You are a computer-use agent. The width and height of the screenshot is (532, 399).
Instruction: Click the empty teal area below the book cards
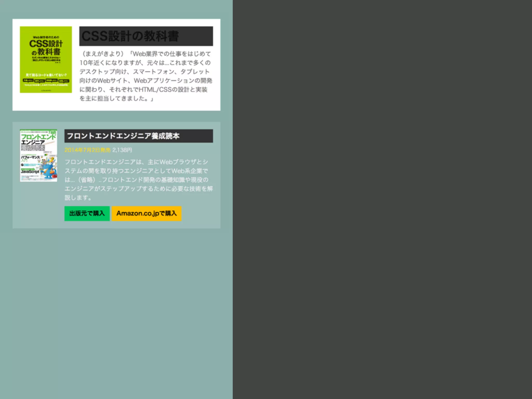(x=116, y=312)
